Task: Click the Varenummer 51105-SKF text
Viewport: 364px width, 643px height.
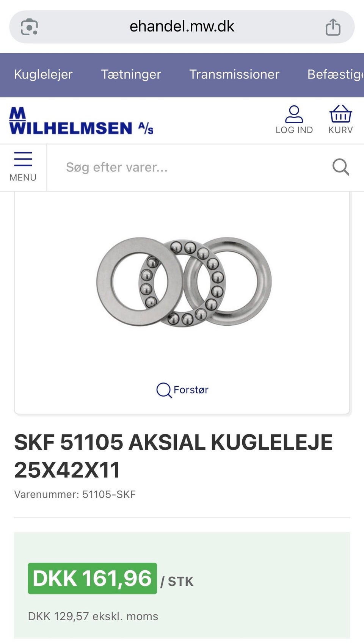Action: click(75, 494)
